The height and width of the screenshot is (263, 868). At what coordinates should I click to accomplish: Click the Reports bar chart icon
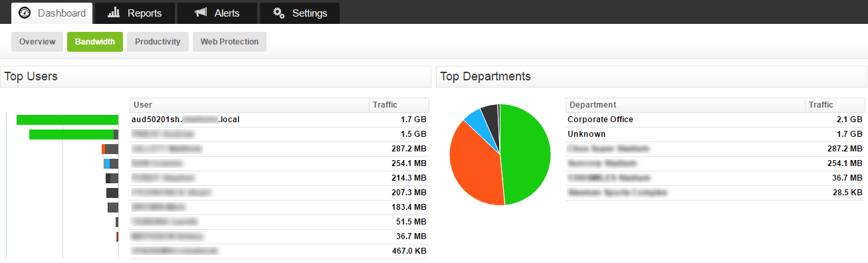[x=114, y=13]
